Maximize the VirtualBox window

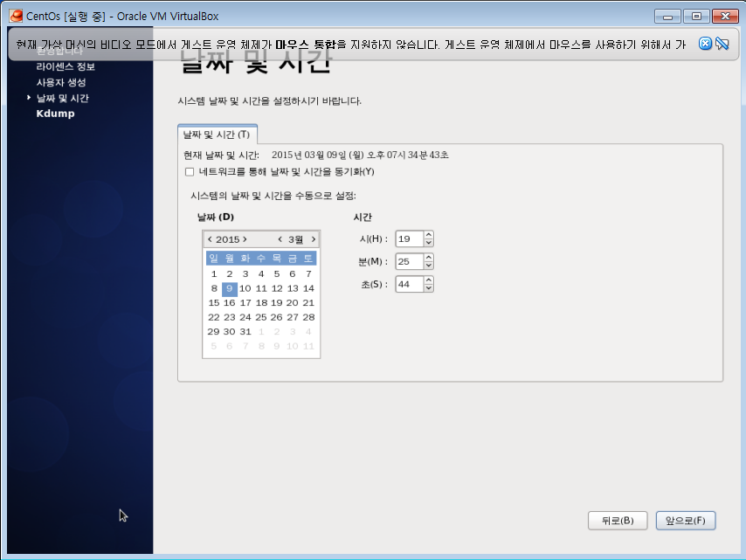696,17
